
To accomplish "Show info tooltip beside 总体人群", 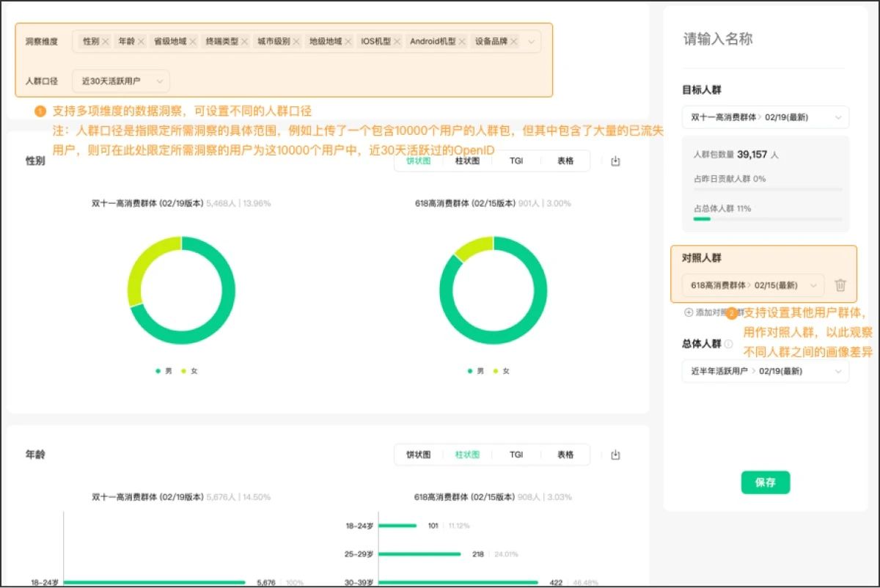I will coord(728,343).
